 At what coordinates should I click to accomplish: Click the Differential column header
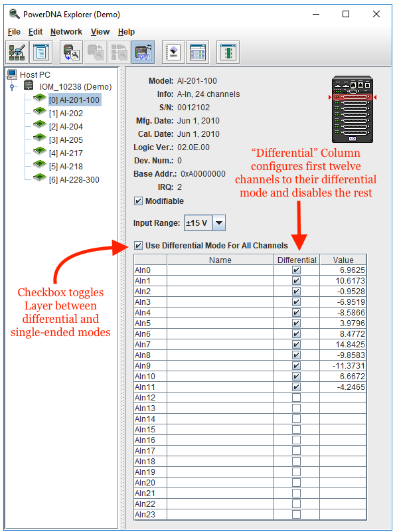297,260
